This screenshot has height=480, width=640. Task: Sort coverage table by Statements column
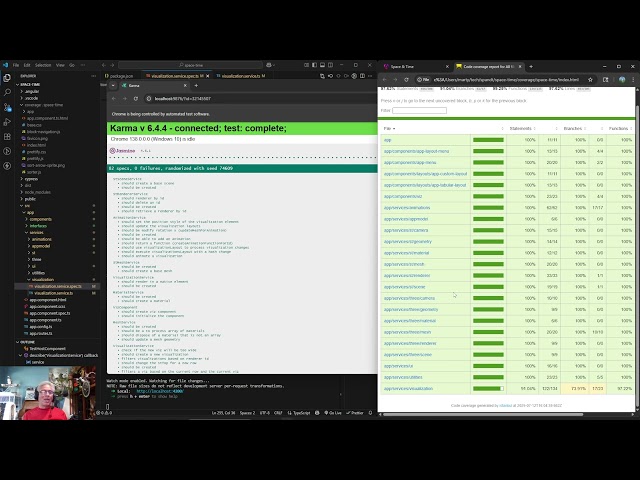click(x=522, y=129)
